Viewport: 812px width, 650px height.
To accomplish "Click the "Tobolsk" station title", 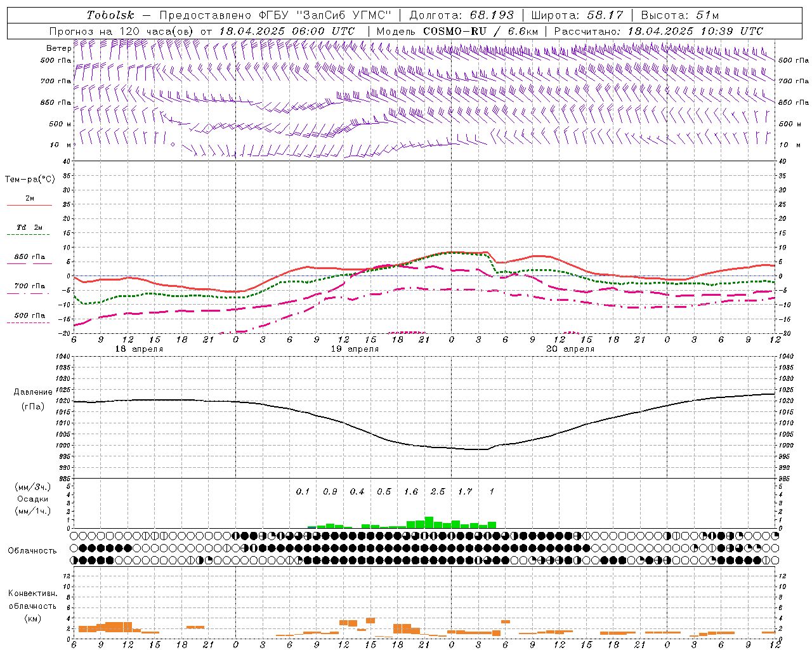I will 110,15.
